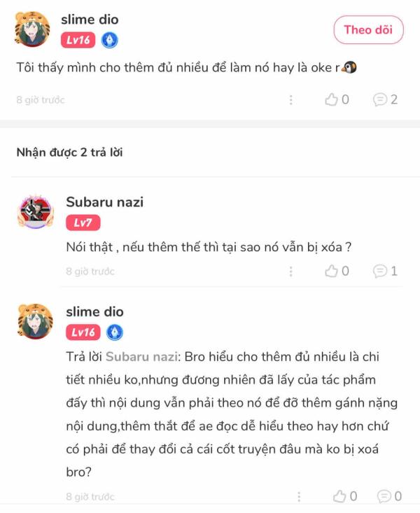Click the gray Subaru nazi mention in the reply
This screenshot has width=420, height=513.
(x=141, y=356)
